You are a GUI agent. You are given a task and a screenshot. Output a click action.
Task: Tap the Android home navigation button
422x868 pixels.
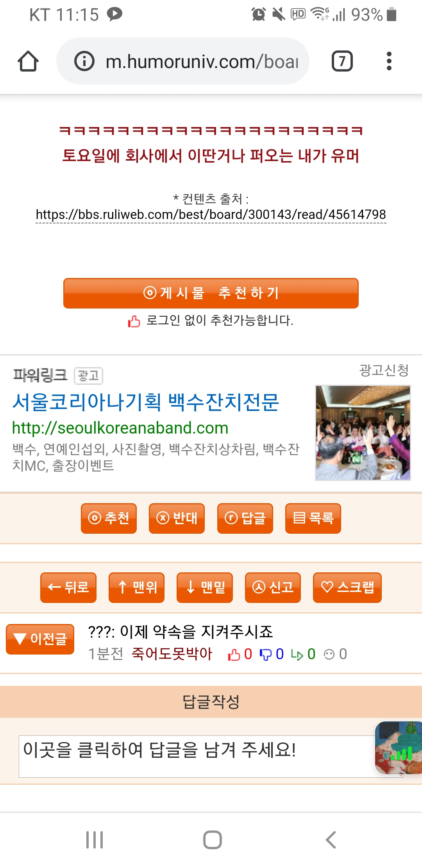point(213,840)
